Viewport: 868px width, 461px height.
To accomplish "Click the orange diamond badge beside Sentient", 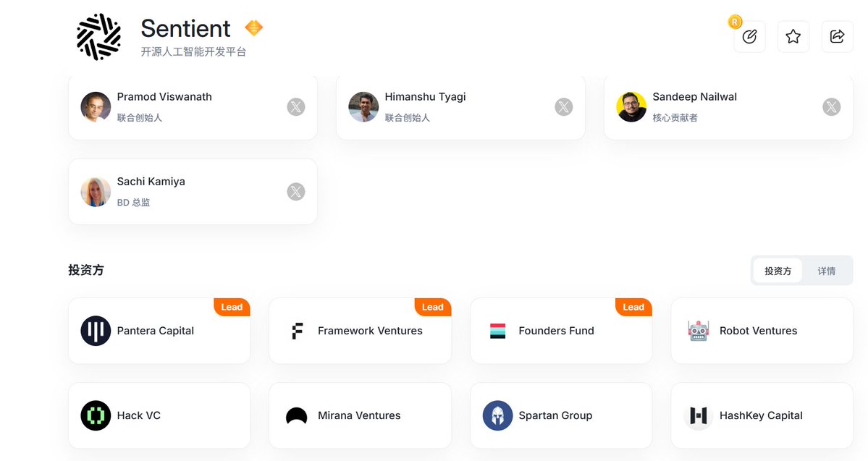I will (x=253, y=28).
